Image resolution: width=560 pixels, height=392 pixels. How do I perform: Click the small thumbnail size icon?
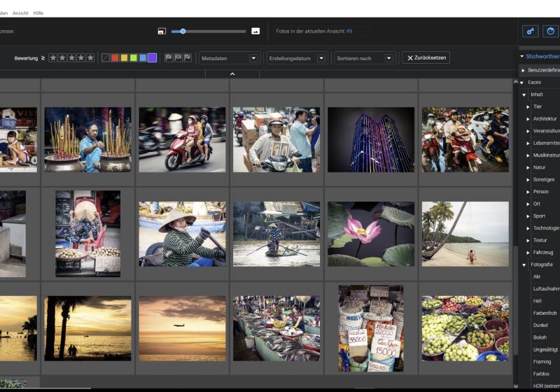tap(162, 31)
